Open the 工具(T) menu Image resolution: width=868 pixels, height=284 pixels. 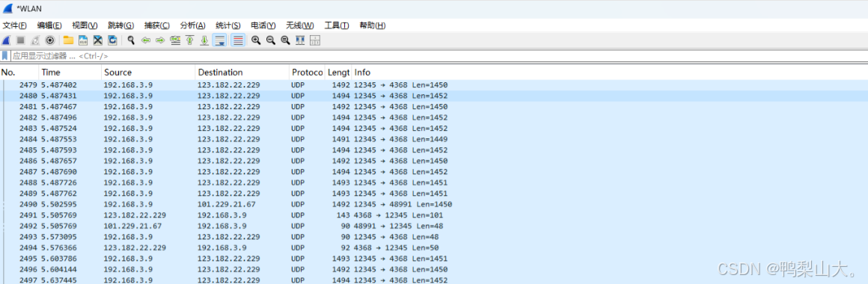pos(337,25)
